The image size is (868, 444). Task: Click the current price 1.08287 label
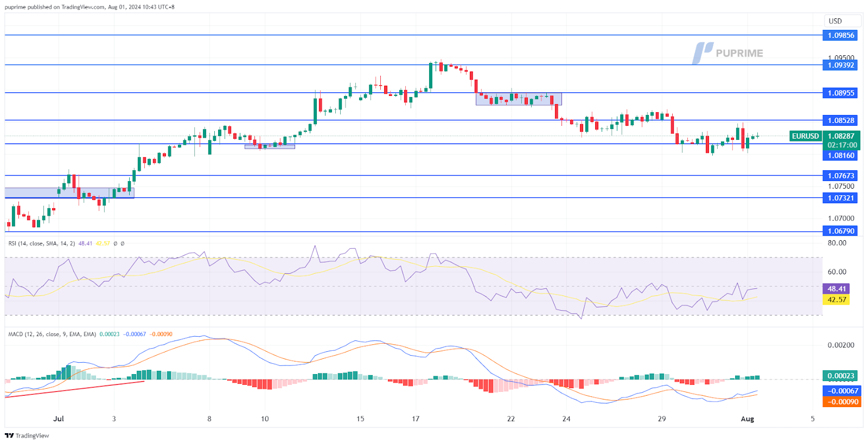pos(841,136)
